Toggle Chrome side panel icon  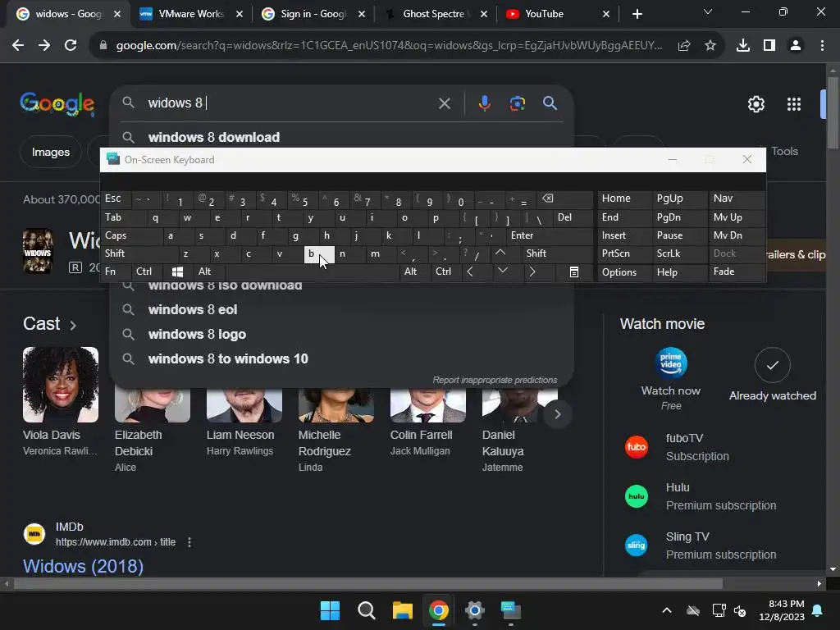(769, 46)
